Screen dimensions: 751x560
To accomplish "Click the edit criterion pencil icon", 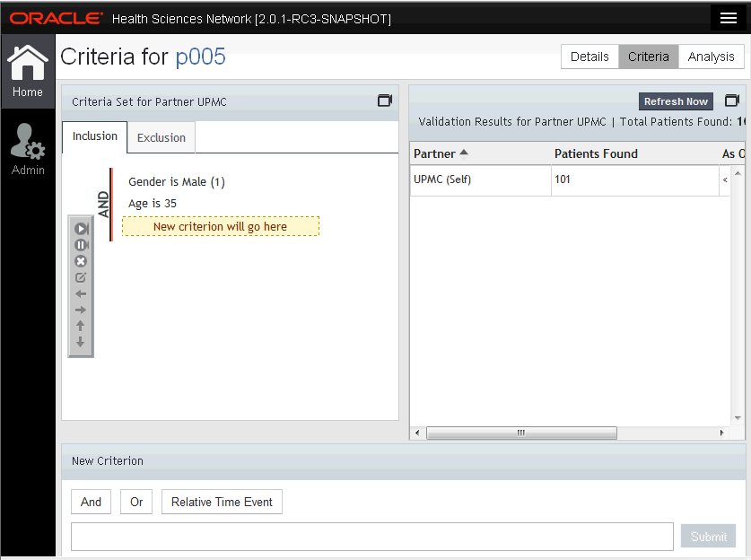I will point(81,278).
